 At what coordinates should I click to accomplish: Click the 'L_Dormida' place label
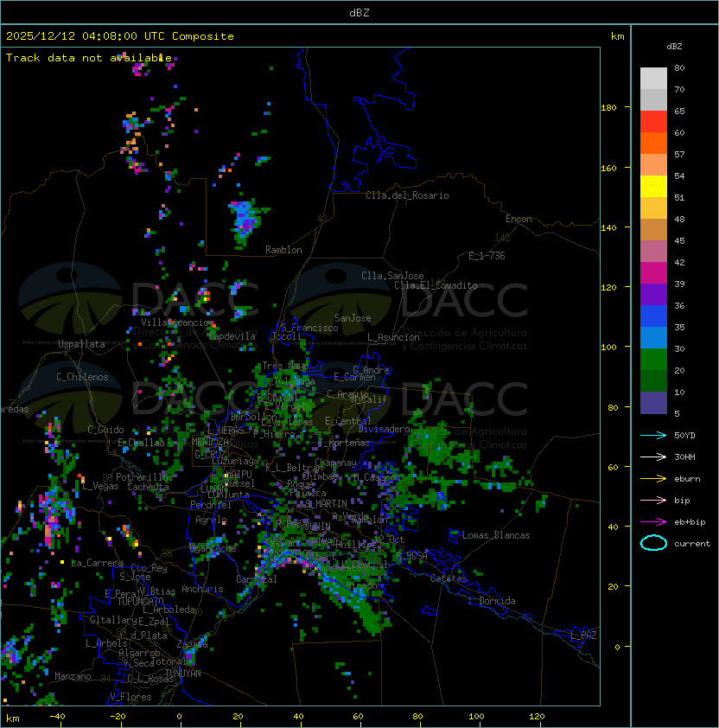pyautogui.click(x=492, y=601)
